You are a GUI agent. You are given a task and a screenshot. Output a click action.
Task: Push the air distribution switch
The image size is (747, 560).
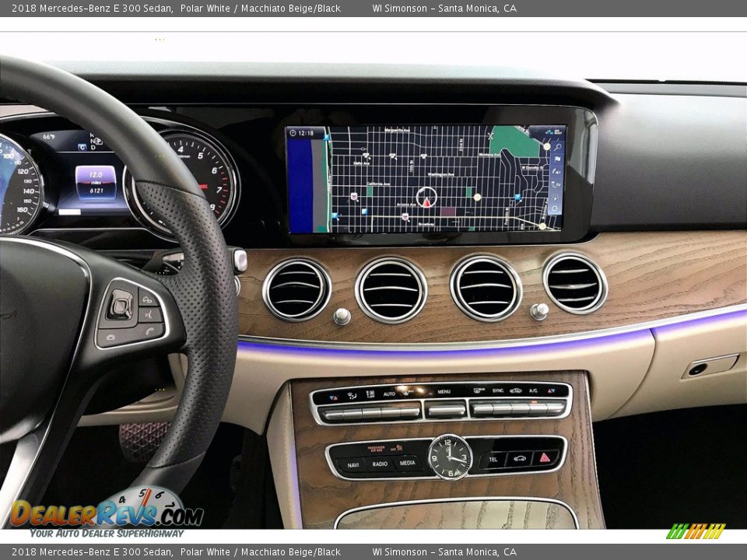pyautogui.click(x=352, y=413)
